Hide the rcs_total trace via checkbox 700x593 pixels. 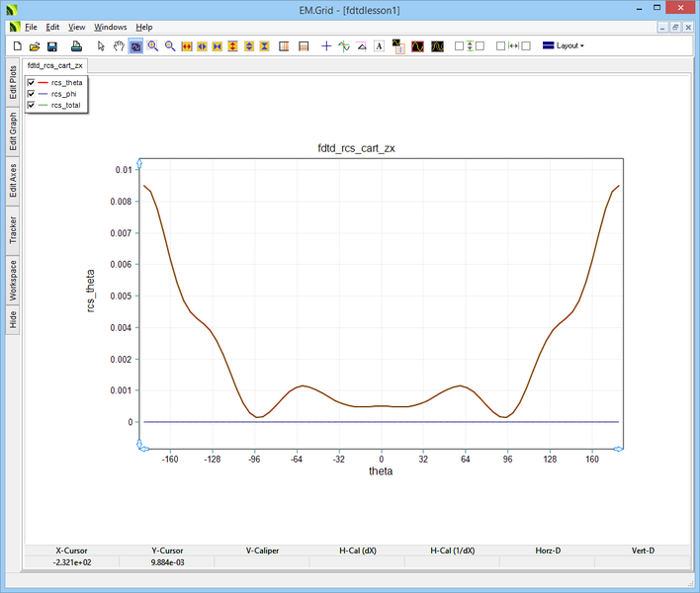coord(32,104)
